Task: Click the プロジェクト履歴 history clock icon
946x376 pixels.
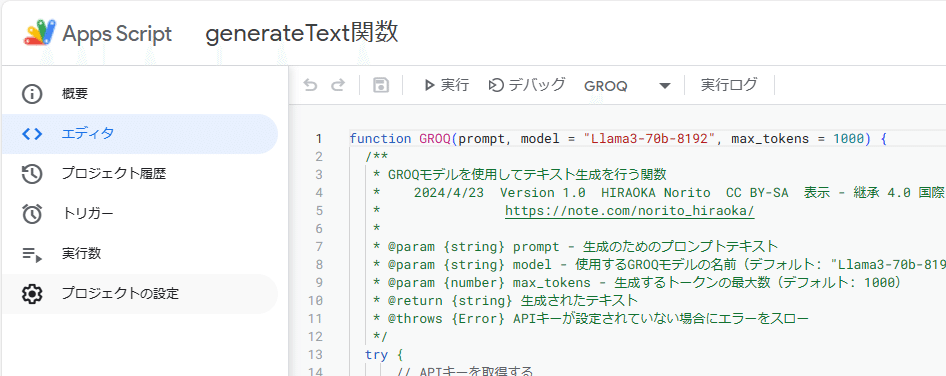Action: (x=32, y=174)
